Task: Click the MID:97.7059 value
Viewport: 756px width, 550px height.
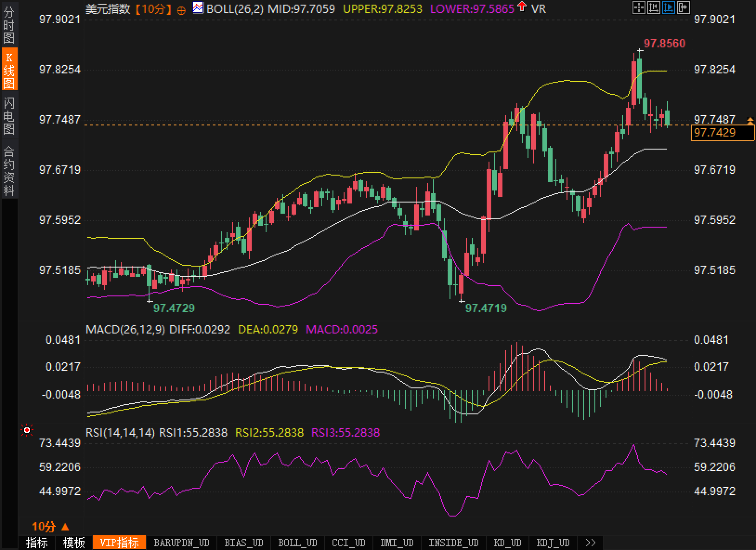Action: [302, 9]
